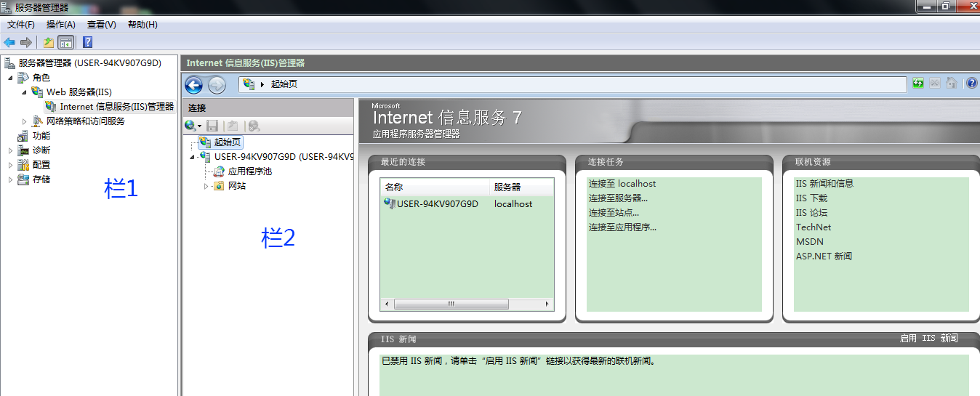Click the IIS Help question mark icon

(x=972, y=84)
